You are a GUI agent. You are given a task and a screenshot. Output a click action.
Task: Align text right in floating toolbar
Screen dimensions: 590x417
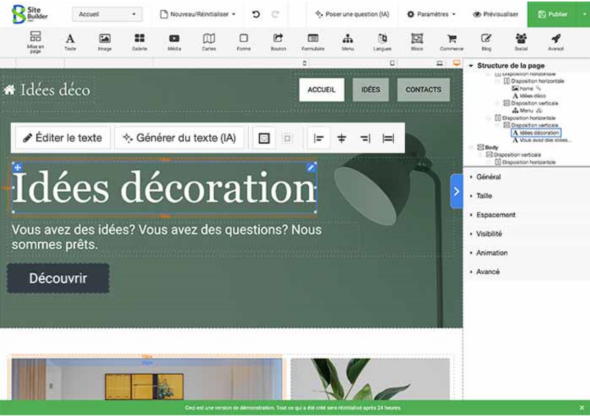pos(365,138)
